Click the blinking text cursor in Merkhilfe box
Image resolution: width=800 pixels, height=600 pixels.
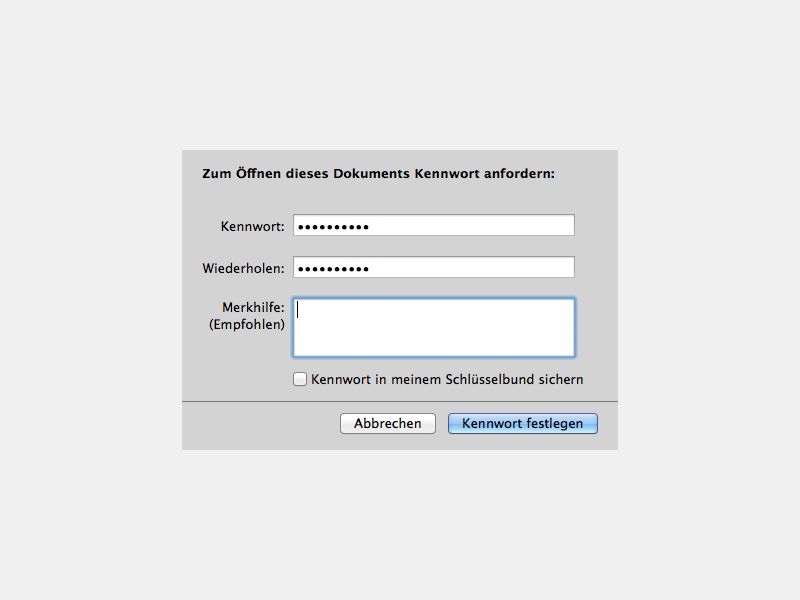(297, 309)
